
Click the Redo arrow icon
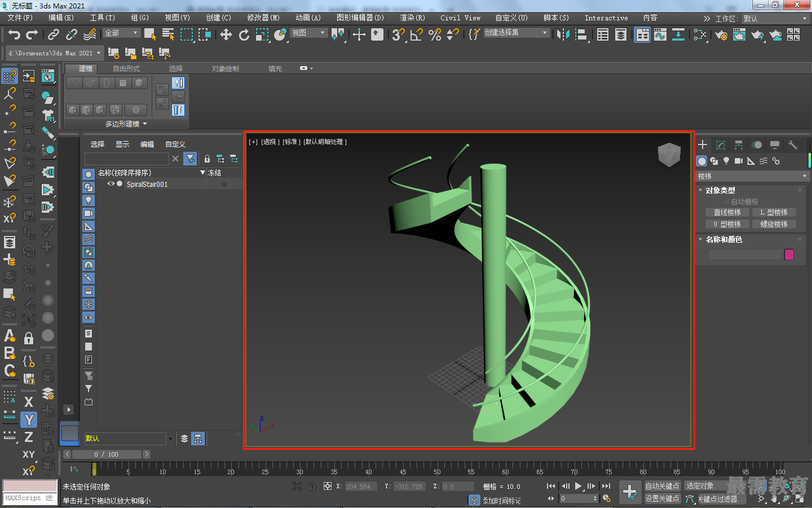point(32,34)
